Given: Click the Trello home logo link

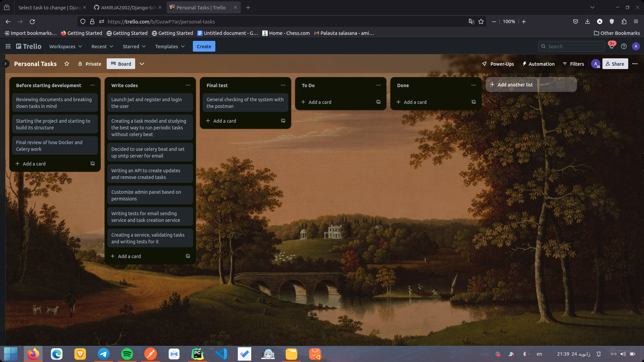Looking at the screenshot, I should (29, 46).
